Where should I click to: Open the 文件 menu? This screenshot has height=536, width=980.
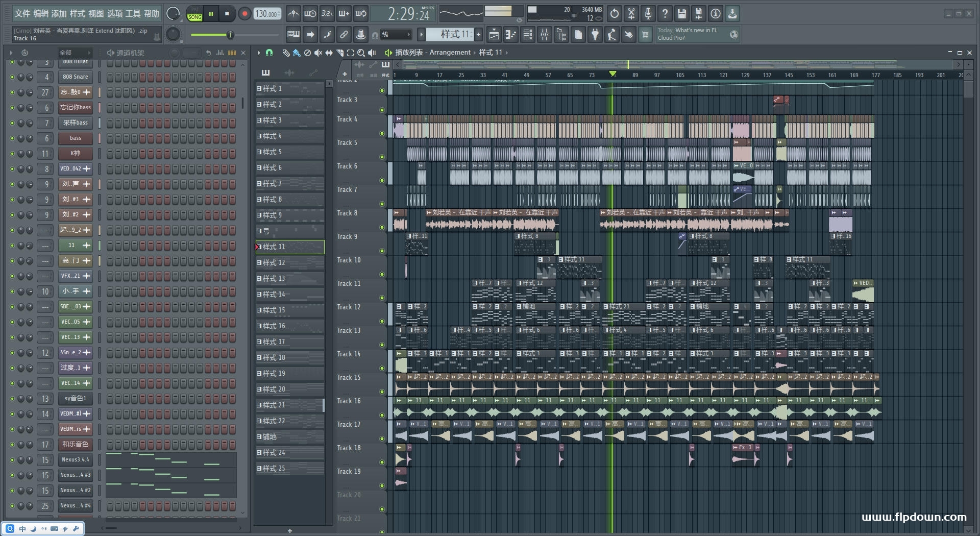(x=22, y=13)
